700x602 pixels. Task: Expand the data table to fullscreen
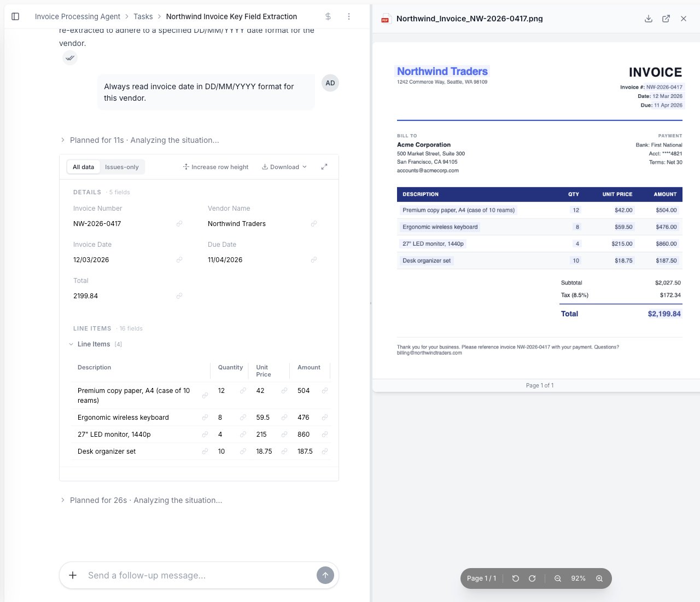coord(324,167)
